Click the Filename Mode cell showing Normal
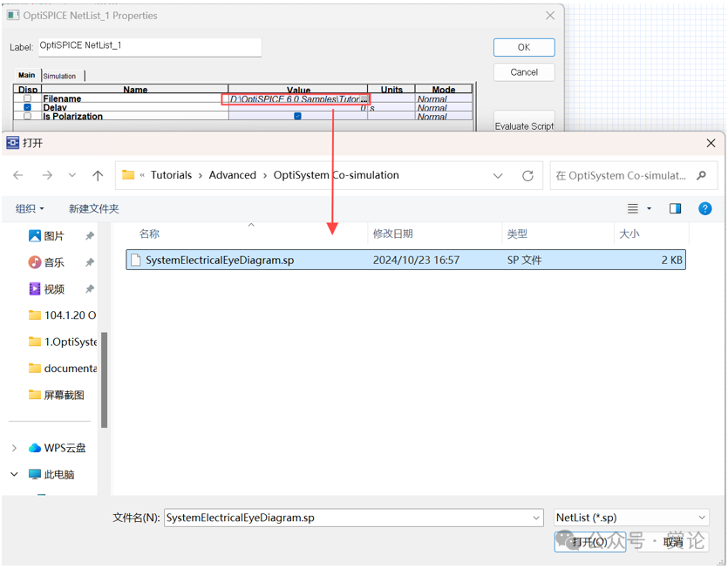Viewport: 728px width, 569px height. tap(444, 98)
